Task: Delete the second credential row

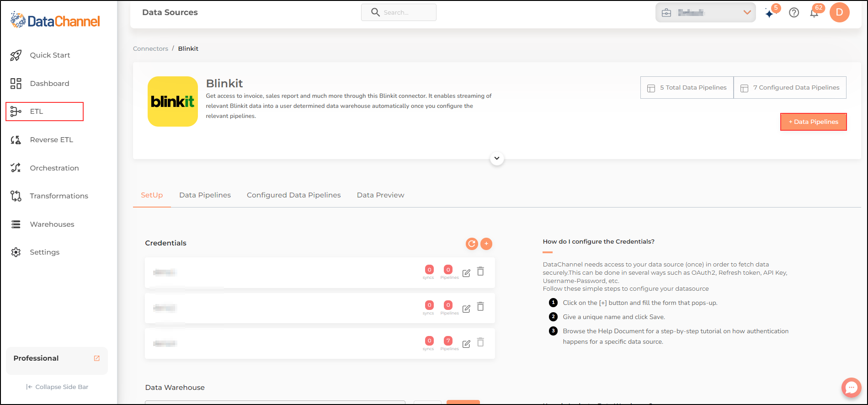Action: coord(480,307)
